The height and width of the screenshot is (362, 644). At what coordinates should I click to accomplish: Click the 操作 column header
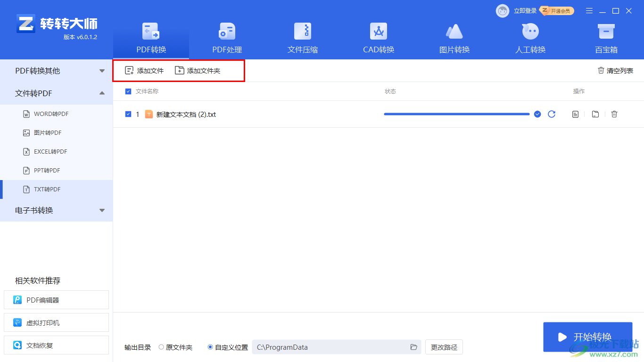coord(579,91)
